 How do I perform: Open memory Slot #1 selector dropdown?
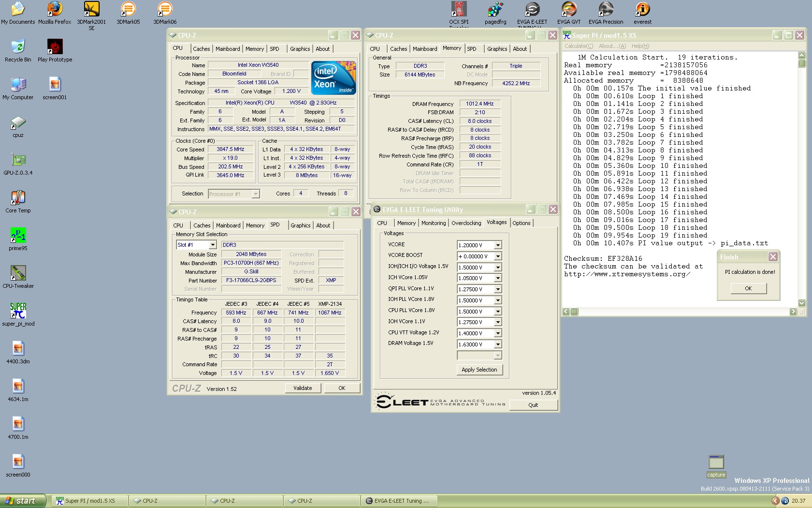pyautogui.click(x=213, y=245)
